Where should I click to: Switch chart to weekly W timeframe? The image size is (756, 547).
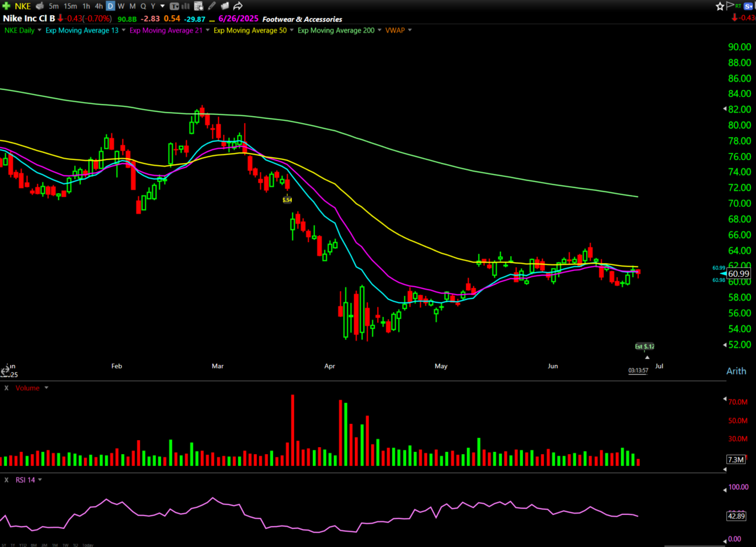(x=121, y=6)
